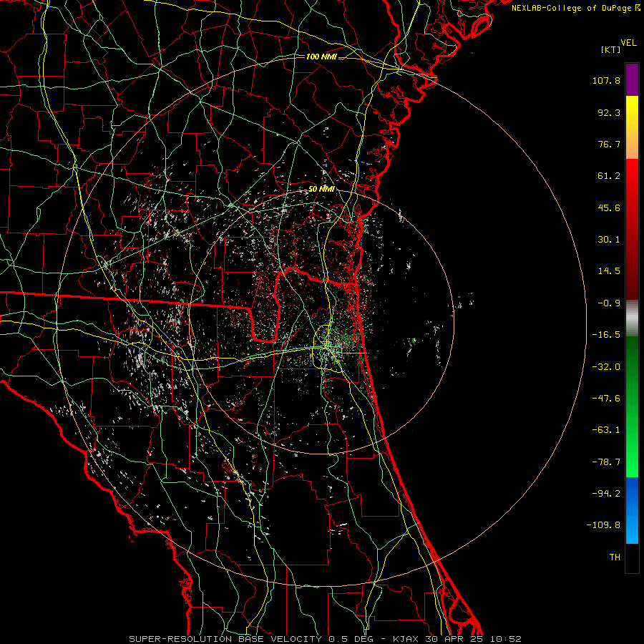
Task: Click the 100 NMI range ring label
Action: click(321, 57)
